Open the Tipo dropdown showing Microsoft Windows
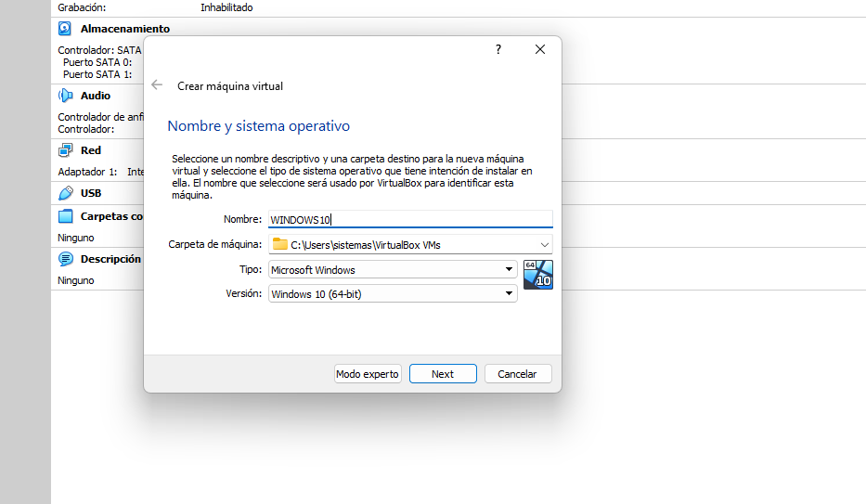 (392, 270)
